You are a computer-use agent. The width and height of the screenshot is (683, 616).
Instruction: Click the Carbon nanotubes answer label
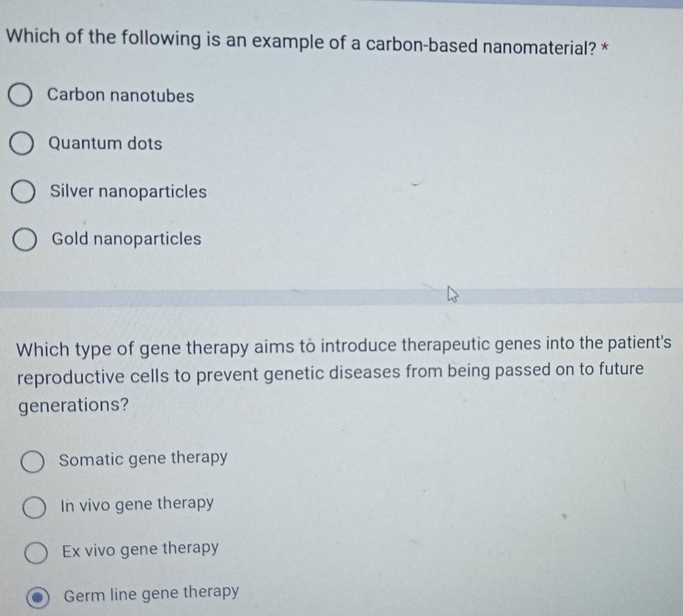pyautogui.click(x=120, y=96)
